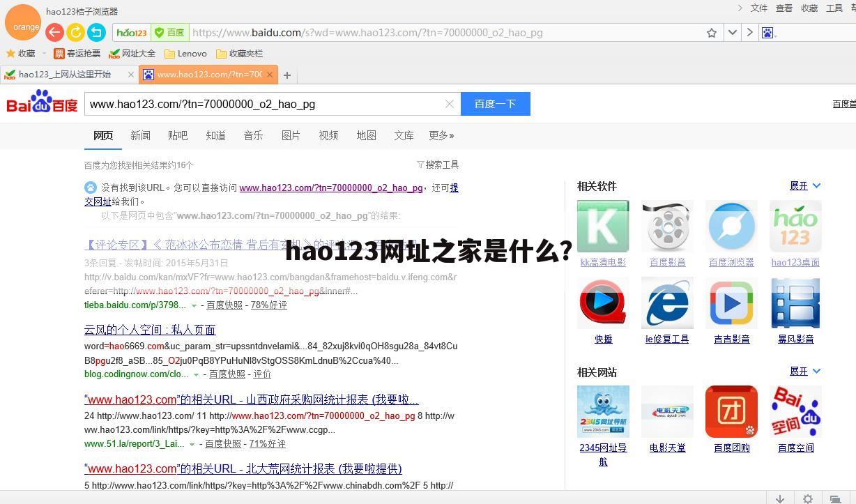Viewport: 856px width, 504px height.
Task: Expand the 更多» categories
Action: click(x=441, y=135)
